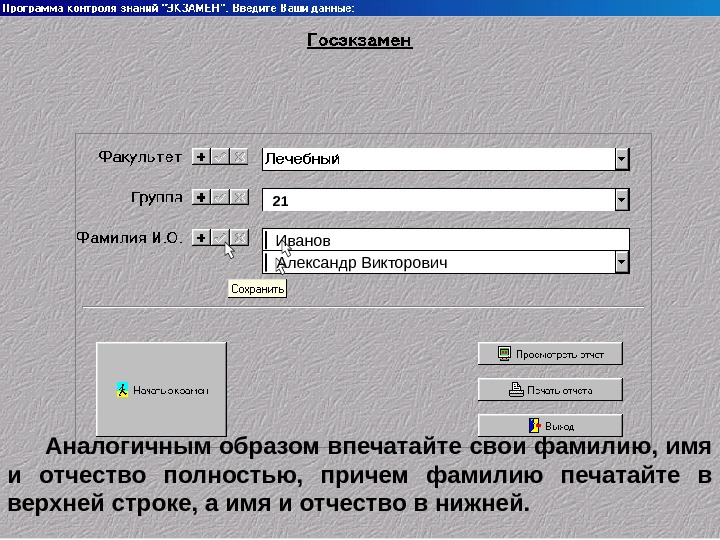Click the Печать отчета button

pyautogui.click(x=550, y=390)
